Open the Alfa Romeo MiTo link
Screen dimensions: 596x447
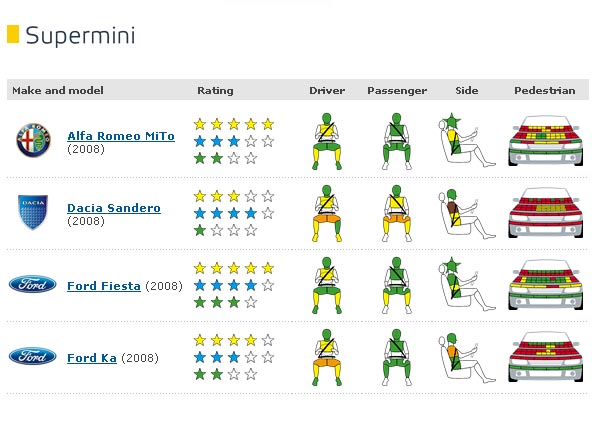(x=121, y=136)
